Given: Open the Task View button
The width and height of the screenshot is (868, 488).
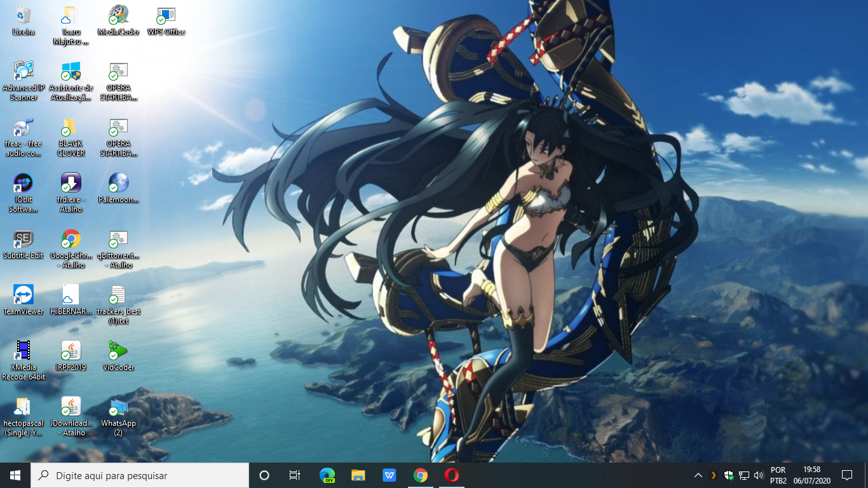Looking at the screenshot, I should tap(295, 475).
